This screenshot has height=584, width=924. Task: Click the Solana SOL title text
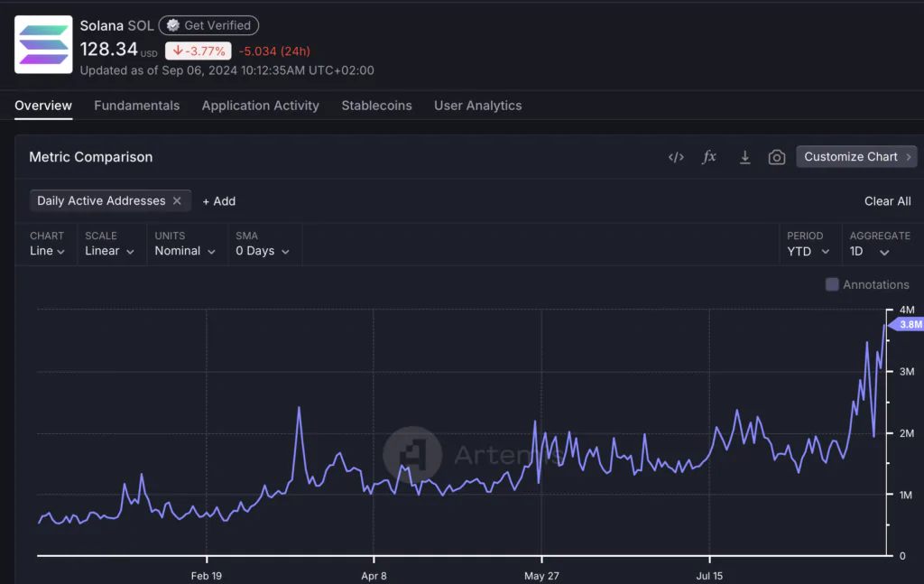116,26
